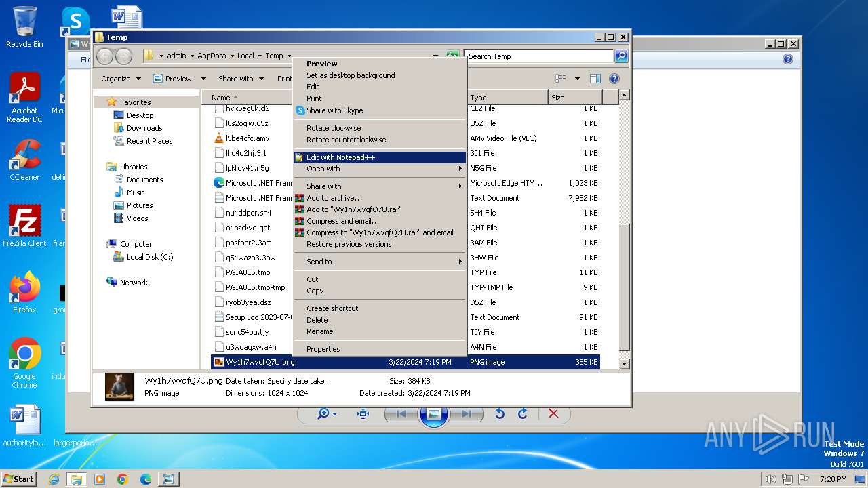
Task: Click Photo Viewer delete X icon
Action: [553, 413]
